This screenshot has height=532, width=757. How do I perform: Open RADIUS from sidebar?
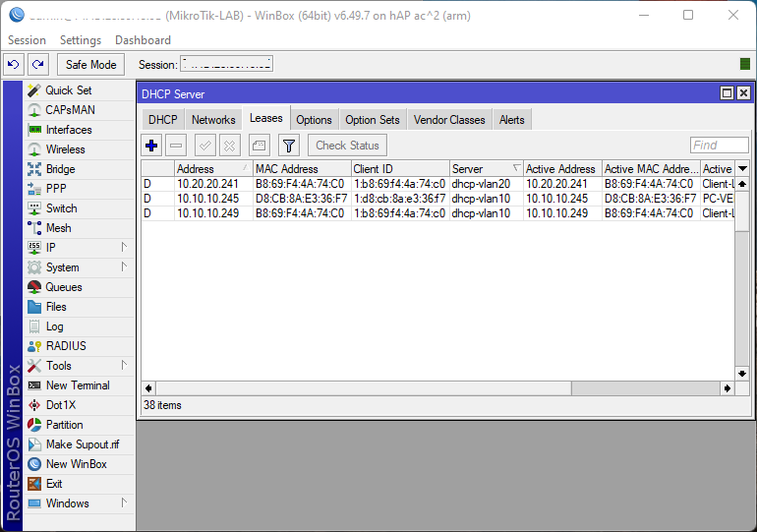[x=80, y=346]
